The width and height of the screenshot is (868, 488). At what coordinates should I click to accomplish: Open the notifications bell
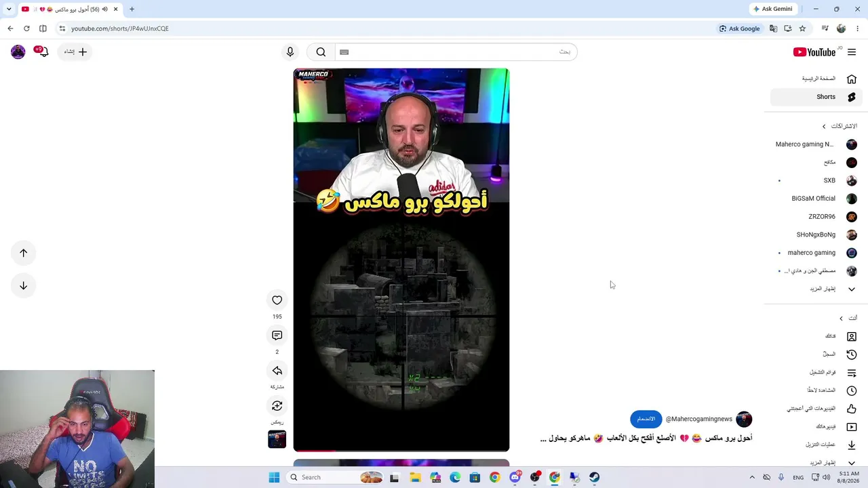[x=43, y=52]
